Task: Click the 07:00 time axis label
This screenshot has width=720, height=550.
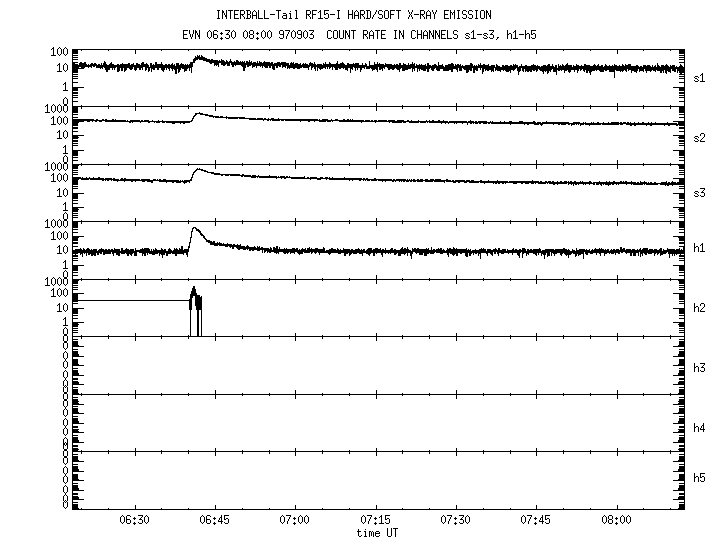Action: [295, 521]
